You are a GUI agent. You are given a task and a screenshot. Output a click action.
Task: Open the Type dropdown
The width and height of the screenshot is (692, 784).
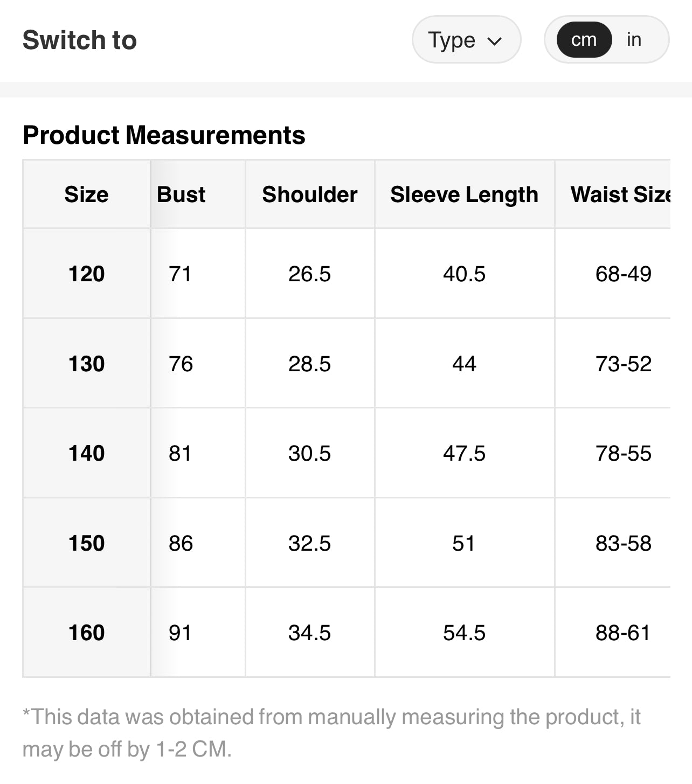[x=466, y=40]
